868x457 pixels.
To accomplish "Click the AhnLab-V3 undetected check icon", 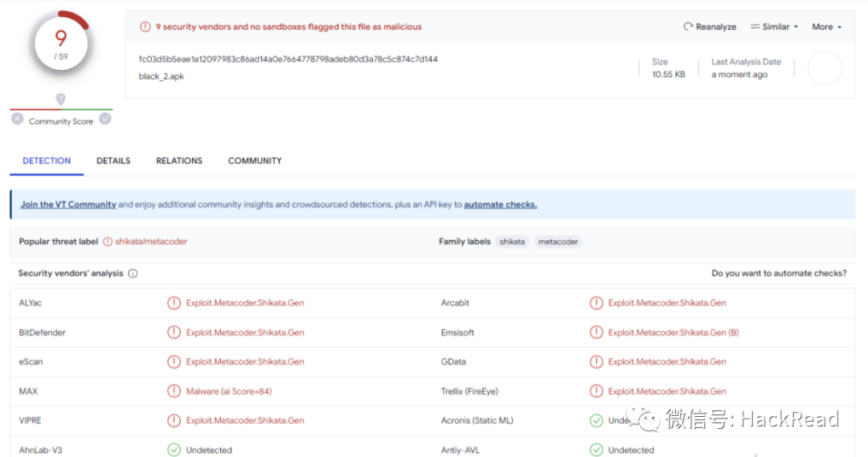I will pyautogui.click(x=174, y=450).
